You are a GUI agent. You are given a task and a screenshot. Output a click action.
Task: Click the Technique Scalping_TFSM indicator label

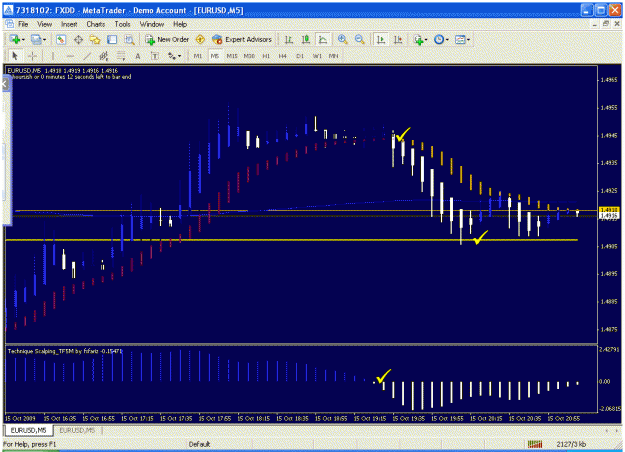[65, 351]
